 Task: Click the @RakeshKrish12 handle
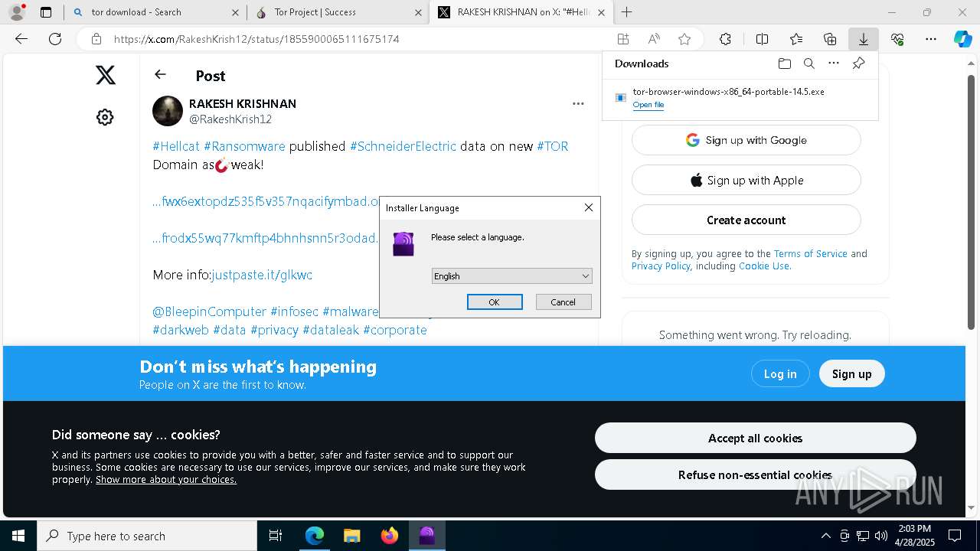click(230, 119)
